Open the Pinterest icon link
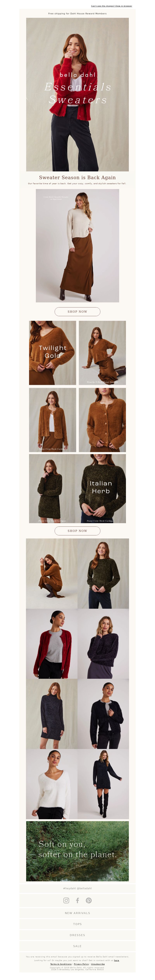Viewport: 155px width, 980px height. 89,900
